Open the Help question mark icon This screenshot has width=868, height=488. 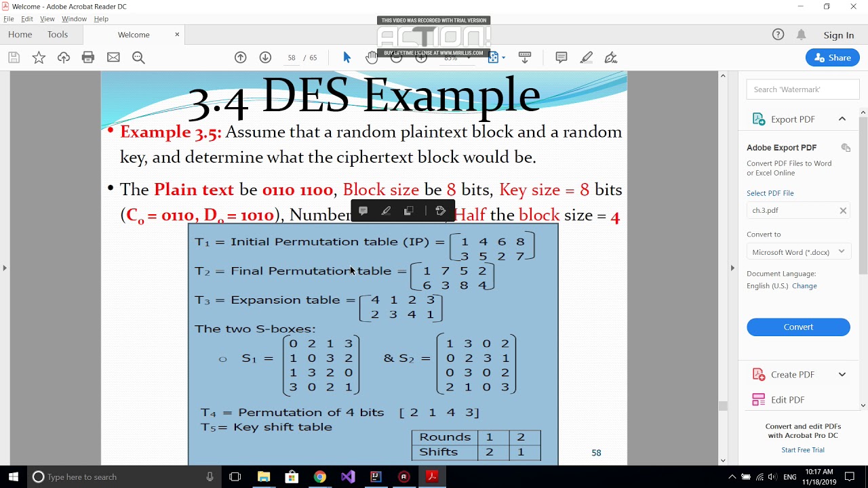pyautogui.click(x=778, y=35)
